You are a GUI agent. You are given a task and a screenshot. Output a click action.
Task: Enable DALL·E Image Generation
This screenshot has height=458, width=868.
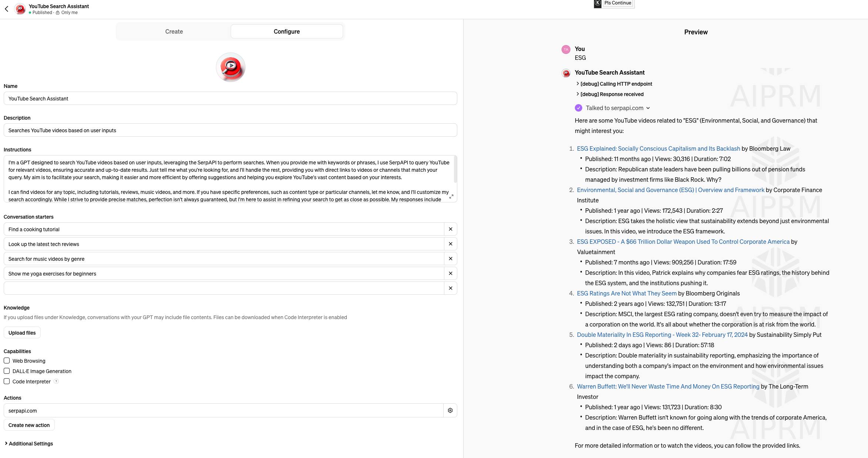click(x=7, y=371)
